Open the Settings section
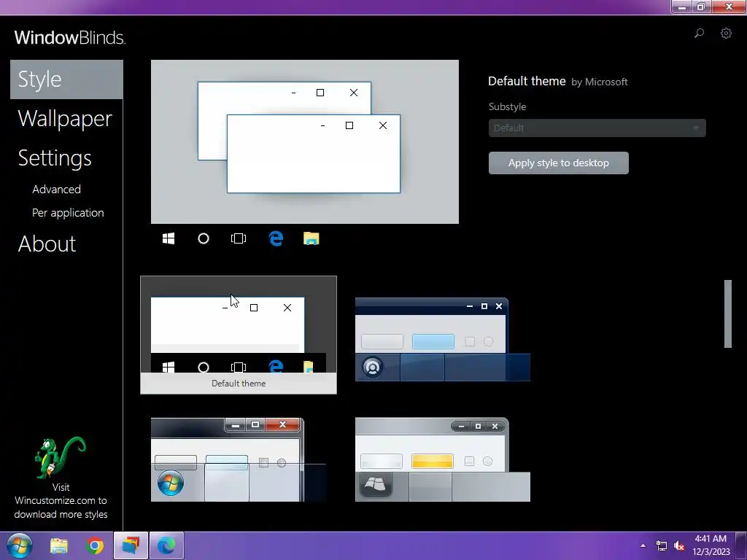The image size is (747, 560). click(x=55, y=158)
